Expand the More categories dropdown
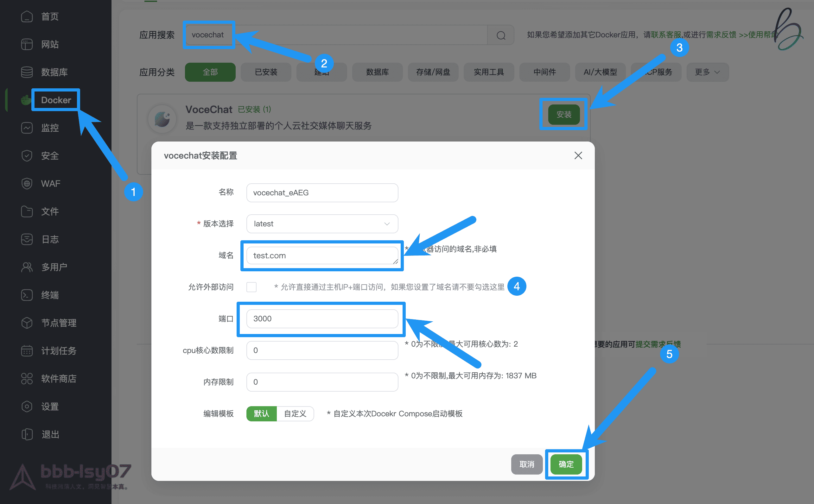This screenshot has width=814, height=504. coord(707,72)
